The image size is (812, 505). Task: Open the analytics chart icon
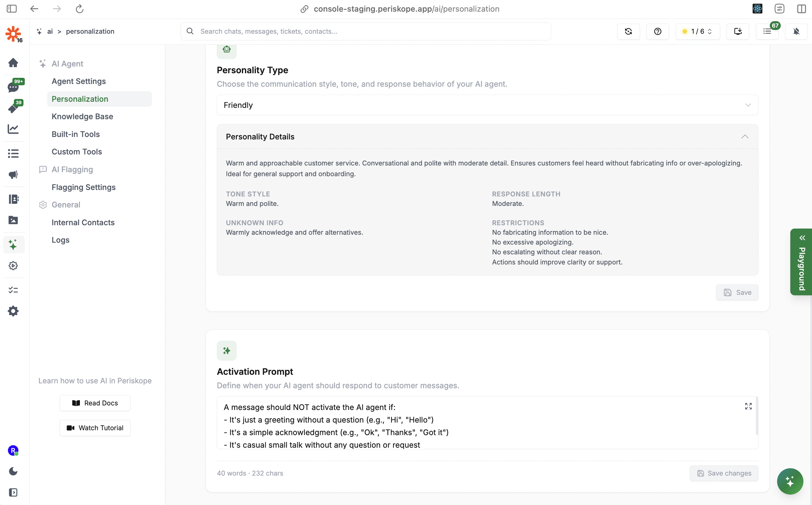pyautogui.click(x=13, y=129)
